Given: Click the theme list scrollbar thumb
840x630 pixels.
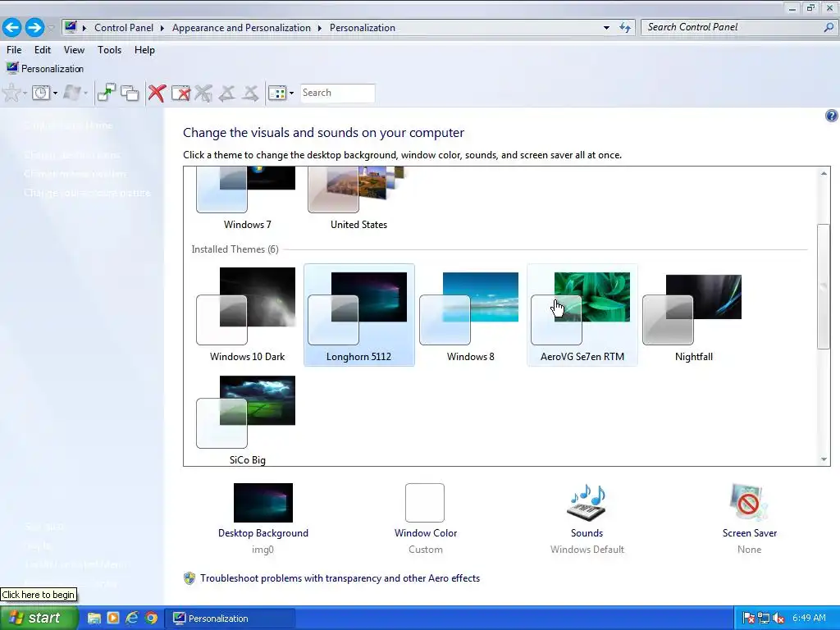Looking at the screenshot, I should point(824,286).
